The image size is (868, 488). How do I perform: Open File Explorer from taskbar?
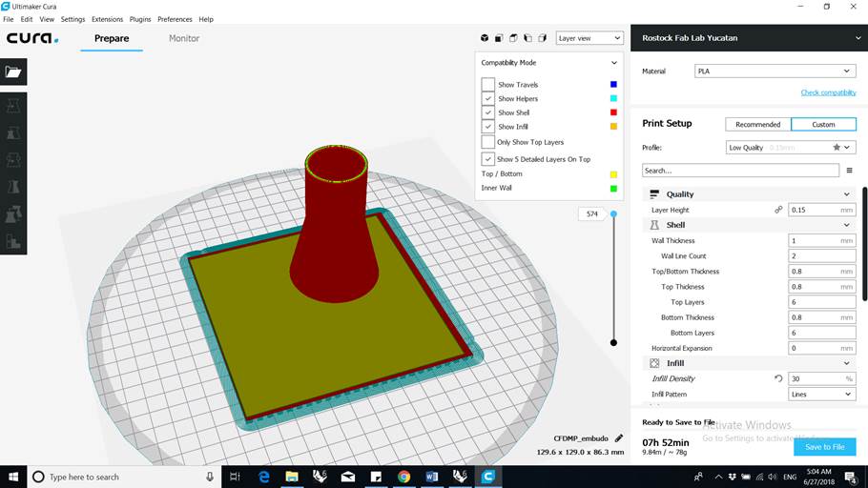tap(292, 477)
